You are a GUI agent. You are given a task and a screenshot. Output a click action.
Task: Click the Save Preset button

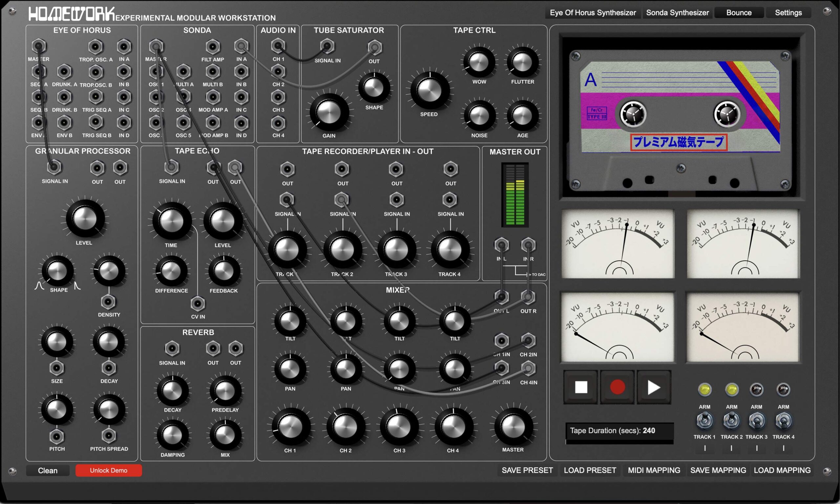(x=527, y=470)
